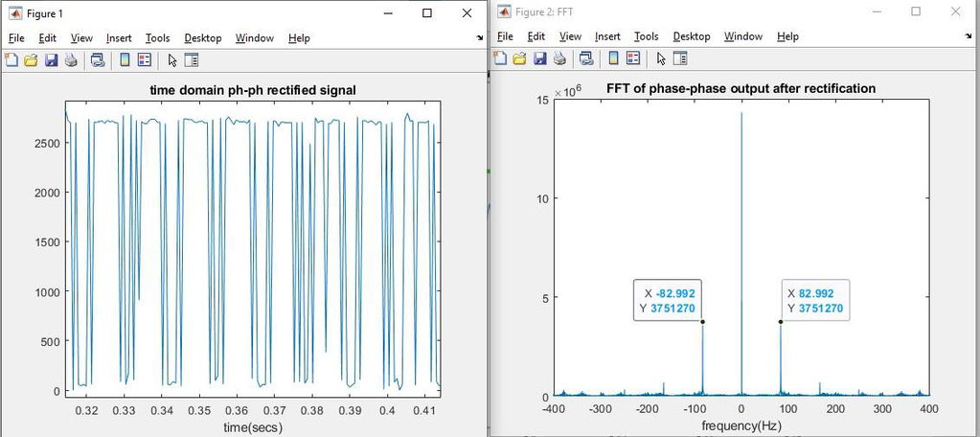
Task: Open Window menu in Figure 1
Action: click(255, 38)
